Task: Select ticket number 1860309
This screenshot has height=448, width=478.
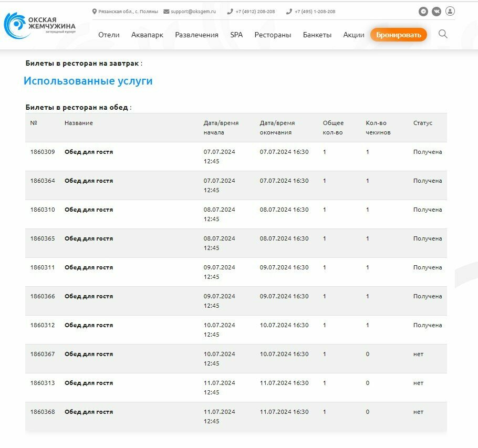Action: [43, 152]
